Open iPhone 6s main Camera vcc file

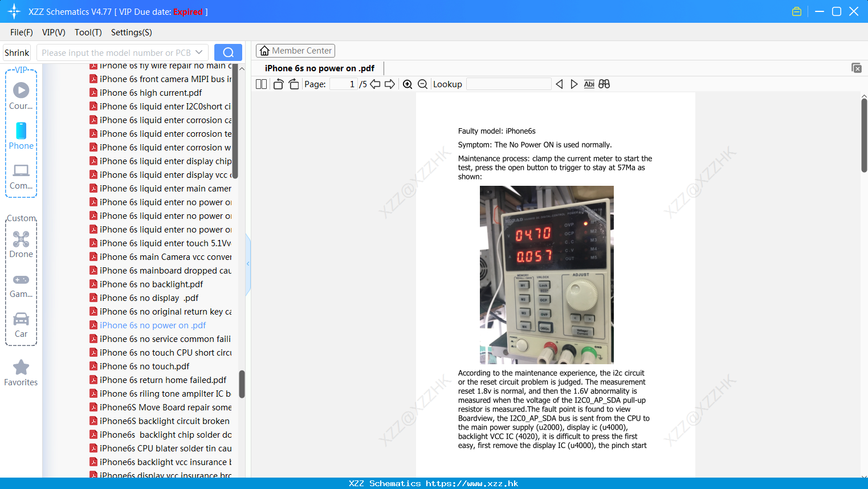pyautogui.click(x=161, y=257)
